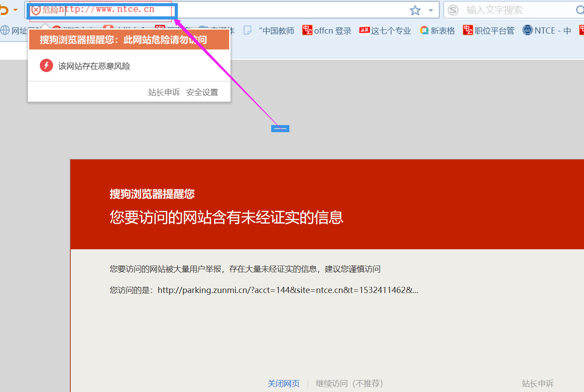Click the "中国教师" bookmark page icon

tap(248, 30)
